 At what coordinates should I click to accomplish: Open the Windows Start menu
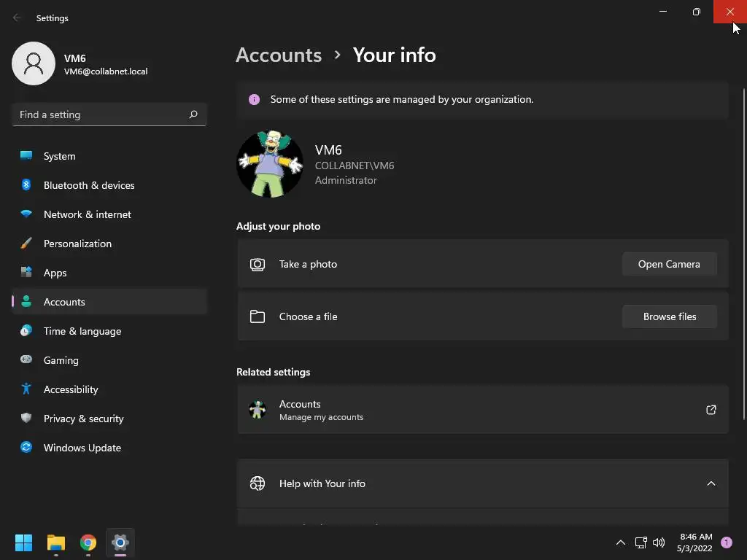pyautogui.click(x=24, y=542)
